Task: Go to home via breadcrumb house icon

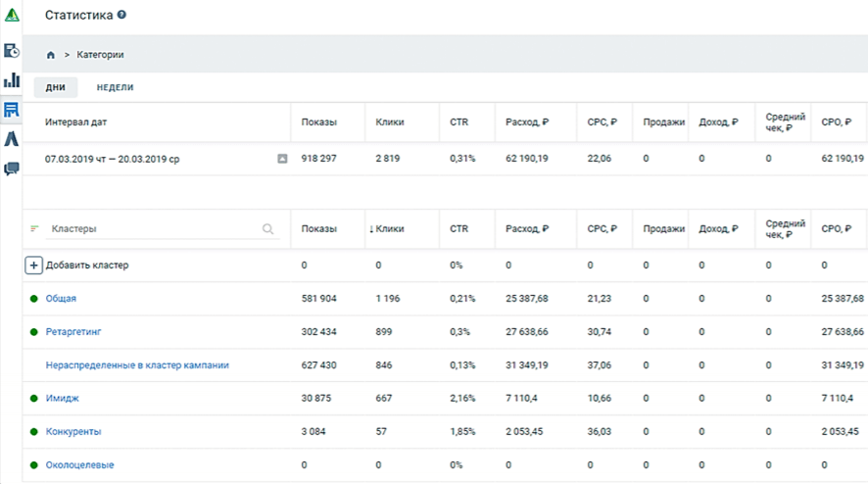Action: [x=51, y=55]
